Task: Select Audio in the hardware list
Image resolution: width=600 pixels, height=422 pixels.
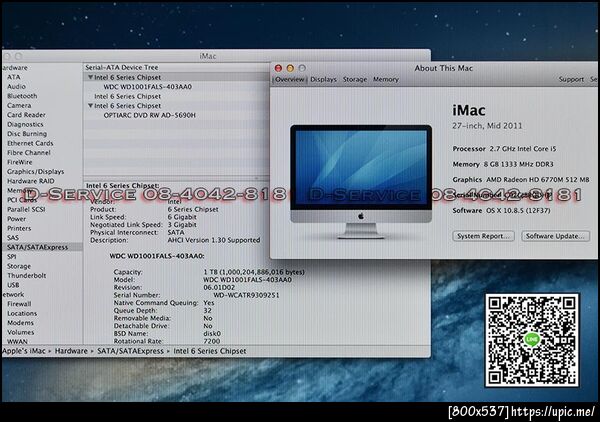Action: 16,86
